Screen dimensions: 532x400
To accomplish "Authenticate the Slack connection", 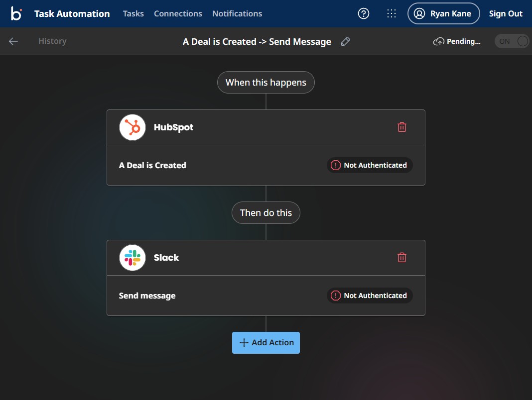I will (369, 295).
